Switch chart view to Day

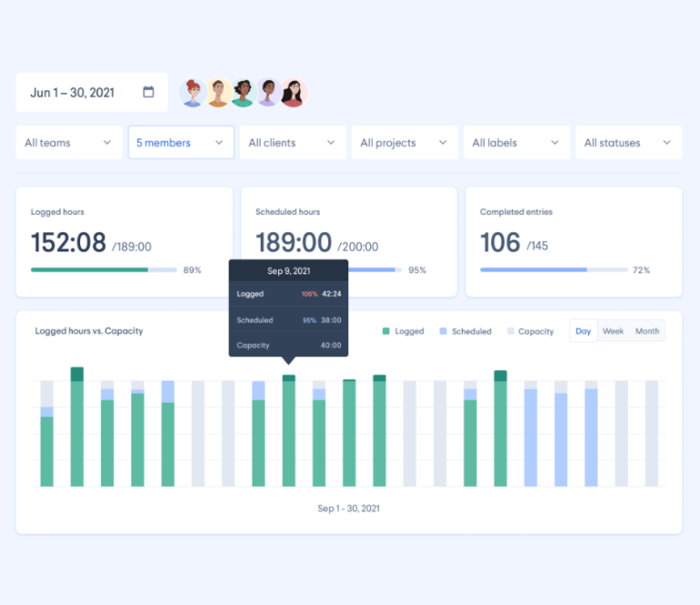(x=583, y=331)
